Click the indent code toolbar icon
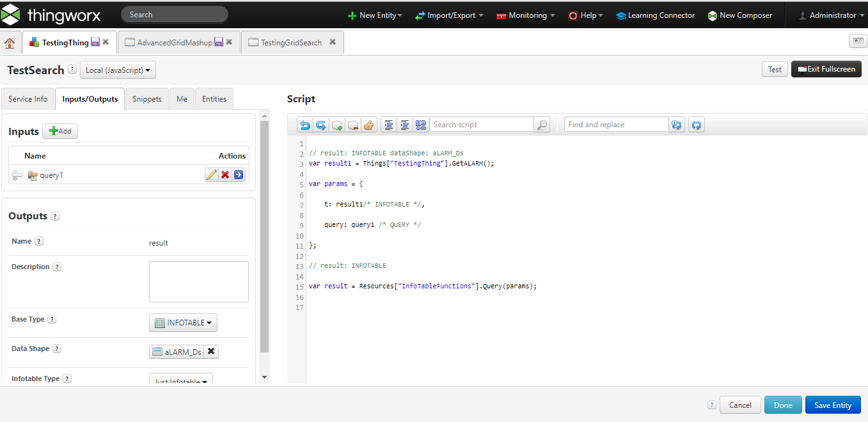868x422 pixels. pos(404,124)
